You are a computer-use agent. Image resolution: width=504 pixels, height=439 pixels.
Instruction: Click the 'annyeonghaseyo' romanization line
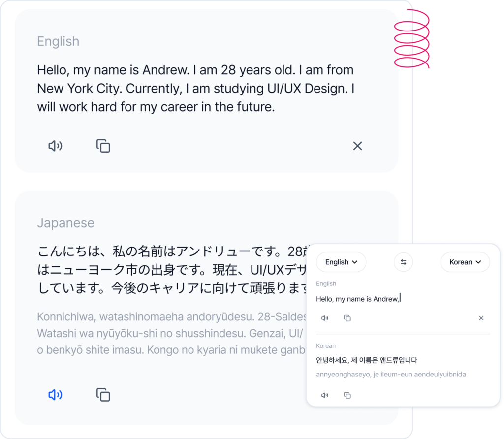click(391, 375)
